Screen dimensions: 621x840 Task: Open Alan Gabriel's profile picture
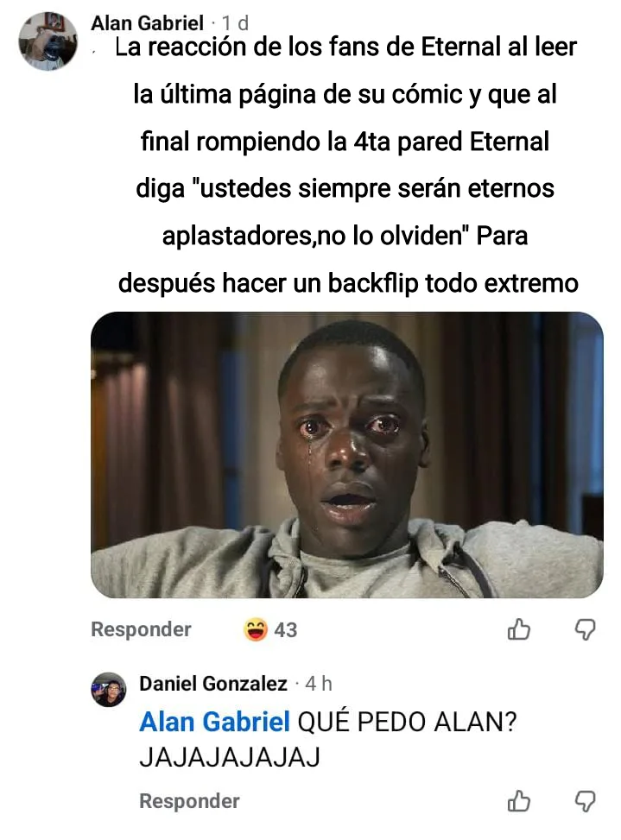[x=48, y=41]
